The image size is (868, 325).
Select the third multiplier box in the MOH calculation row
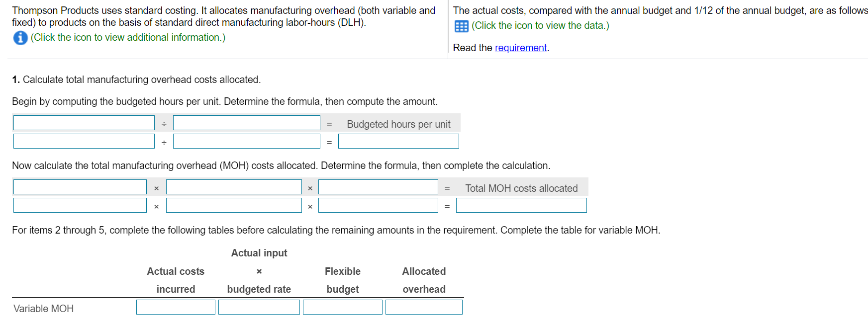(x=378, y=205)
